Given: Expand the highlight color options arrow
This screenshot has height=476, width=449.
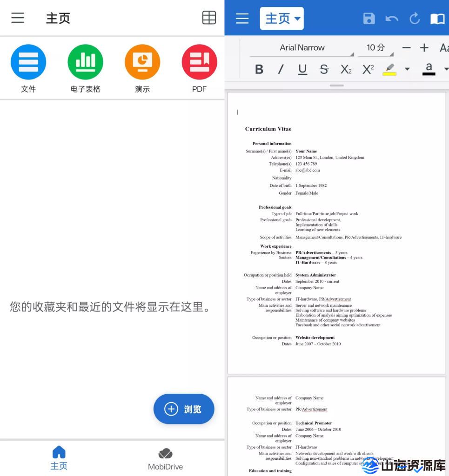Looking at the screenshot, I should tap(407, 69).
